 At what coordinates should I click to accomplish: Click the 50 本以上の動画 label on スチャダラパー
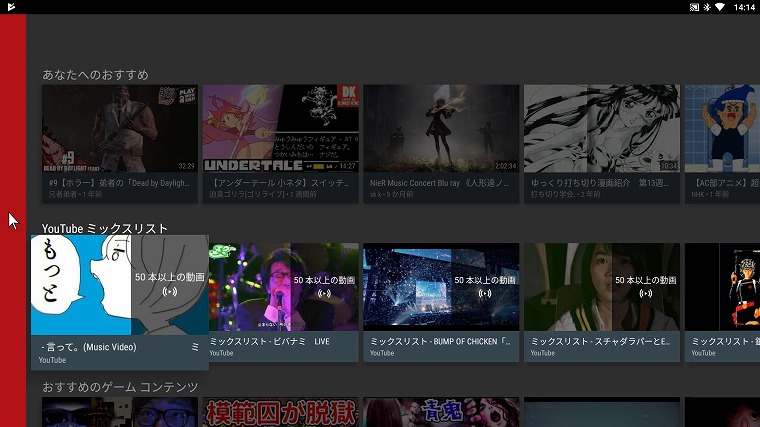(646, 280)
